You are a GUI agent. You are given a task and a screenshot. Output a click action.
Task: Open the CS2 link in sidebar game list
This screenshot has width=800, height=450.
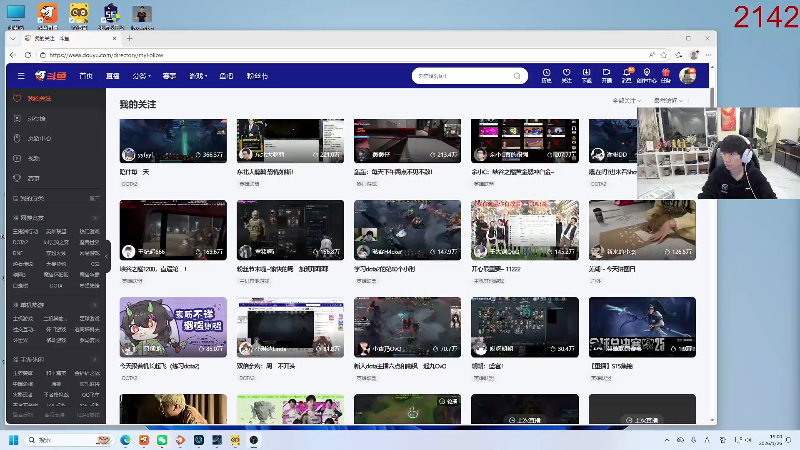coord(95,264)
